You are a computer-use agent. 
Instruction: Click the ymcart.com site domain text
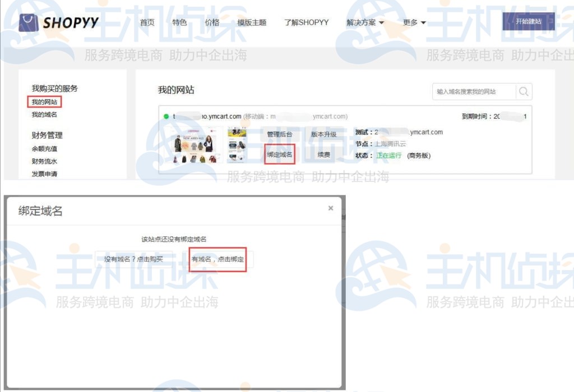pyautogui.click(x=207, y=116)
